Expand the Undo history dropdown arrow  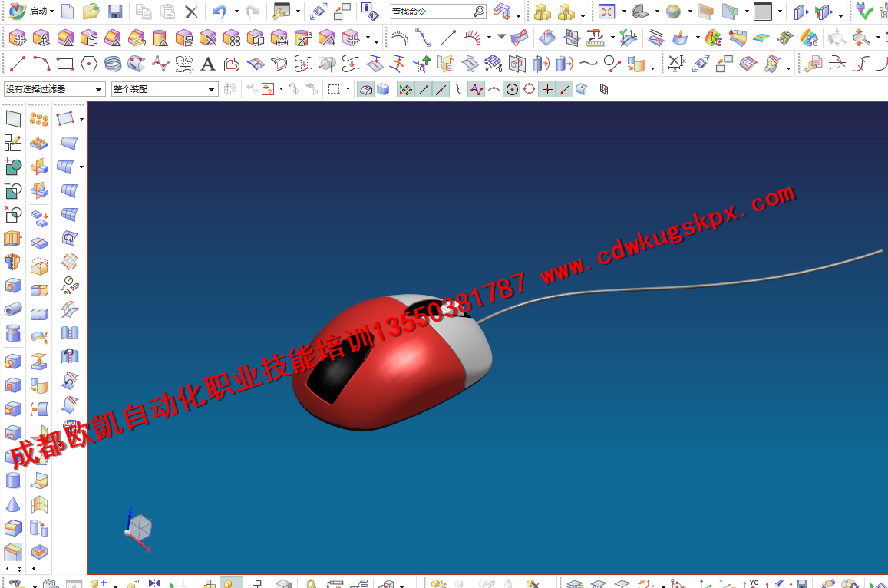(236, 12)
